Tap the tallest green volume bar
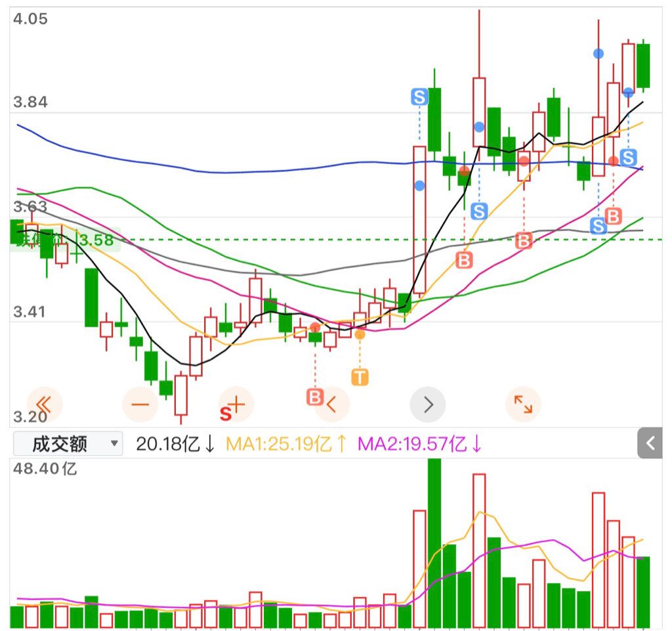 [434, 543]
